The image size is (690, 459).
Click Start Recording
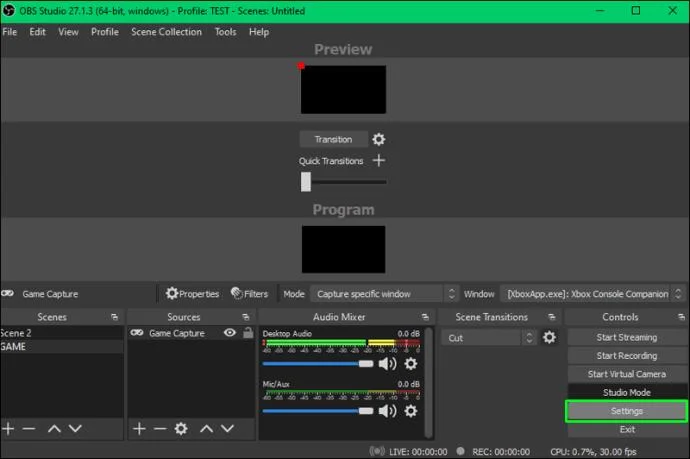(x=627, y=356)
